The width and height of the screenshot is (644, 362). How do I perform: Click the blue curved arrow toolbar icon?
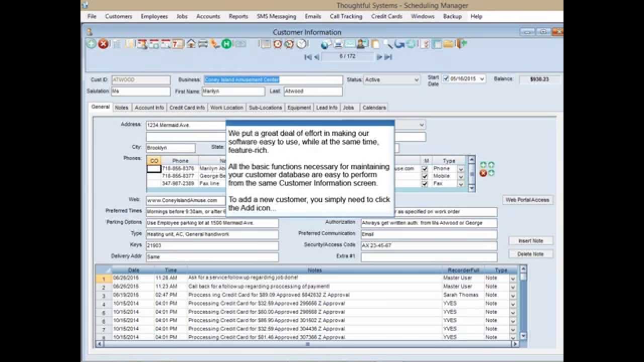point(399,44)
